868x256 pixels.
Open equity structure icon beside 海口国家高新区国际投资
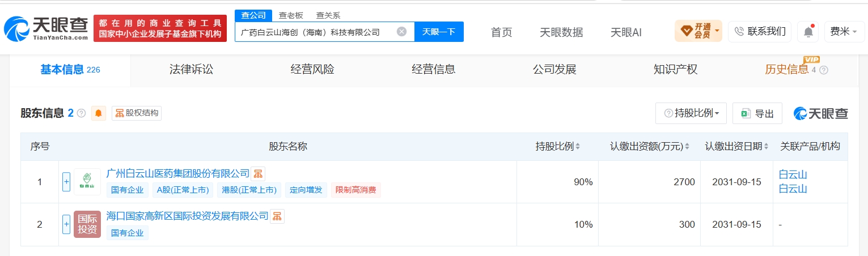coord(277,216)
